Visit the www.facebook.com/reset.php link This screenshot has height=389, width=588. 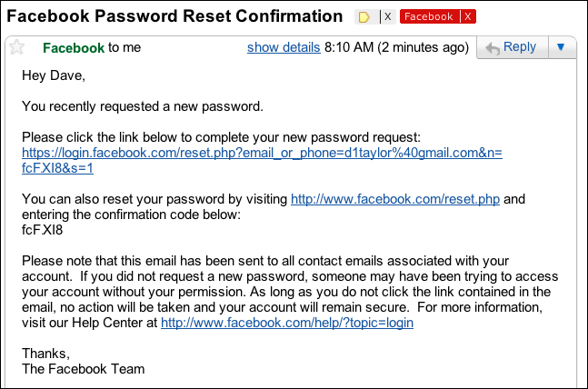tap(395, 199)
